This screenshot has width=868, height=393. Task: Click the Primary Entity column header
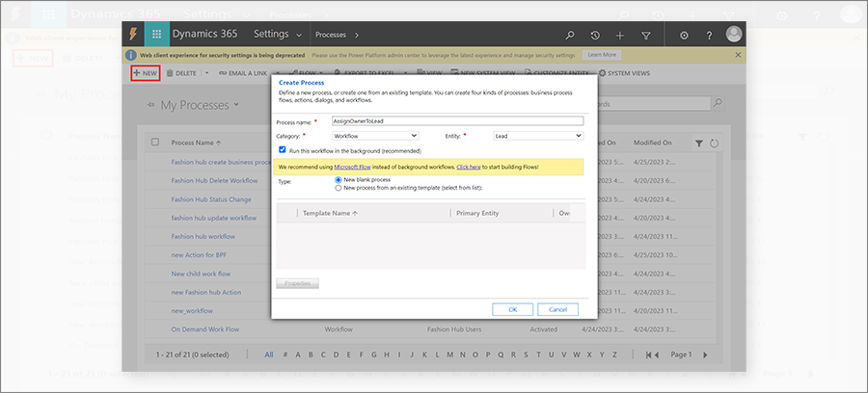coord(477,213)
